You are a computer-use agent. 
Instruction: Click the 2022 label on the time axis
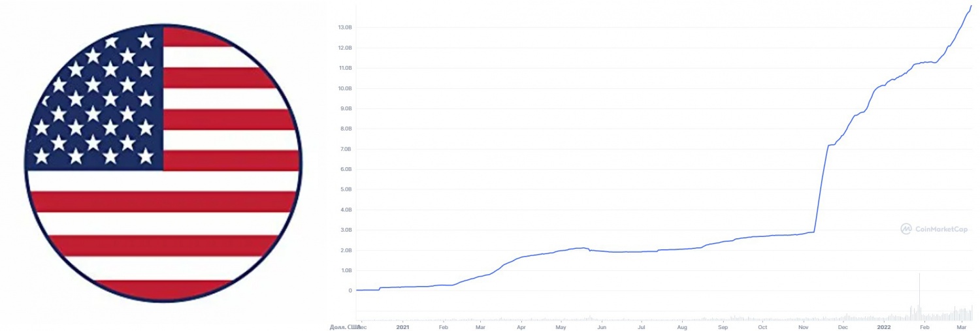(x=884, y=326)
